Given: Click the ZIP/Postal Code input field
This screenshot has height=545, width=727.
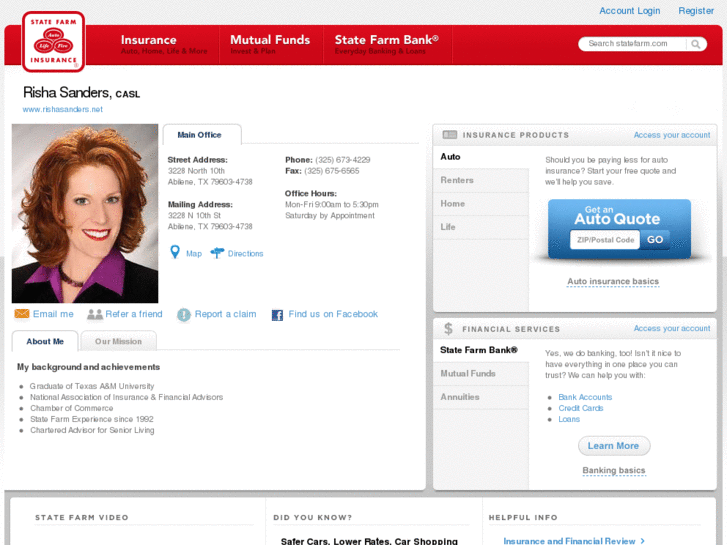Looking at the screenshot, I should point(605,240).
